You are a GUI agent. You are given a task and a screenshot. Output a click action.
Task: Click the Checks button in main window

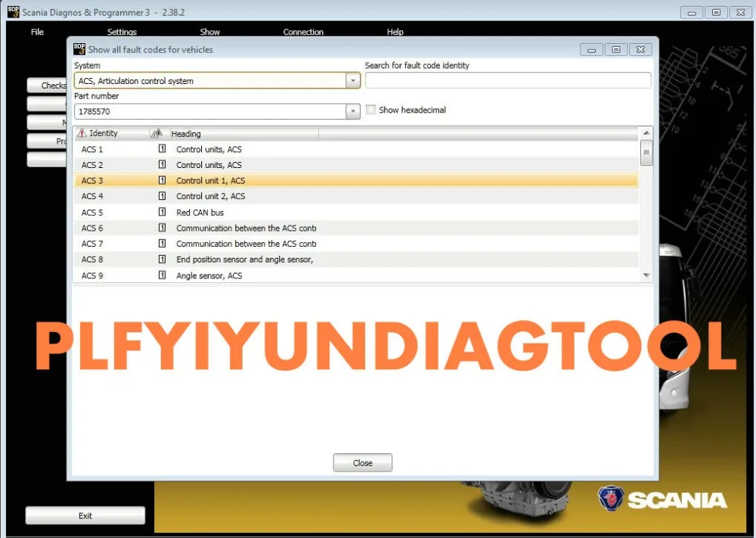[x=47, y=86]
